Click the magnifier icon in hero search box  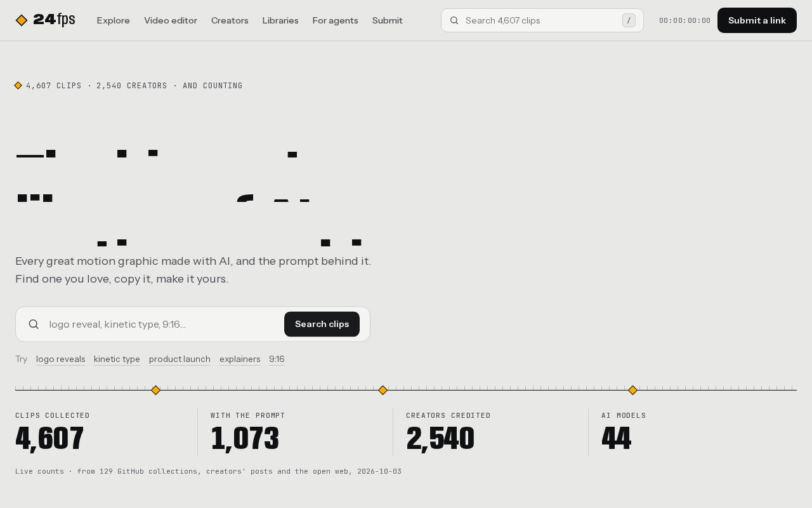(34, 324)
